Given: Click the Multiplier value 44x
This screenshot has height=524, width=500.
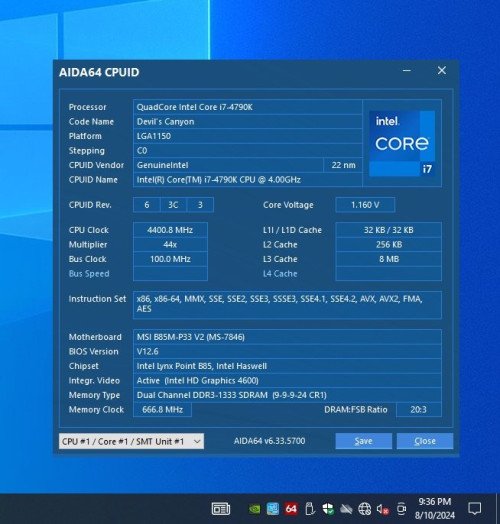Looking at the screenshot, I should pos(170,245).
